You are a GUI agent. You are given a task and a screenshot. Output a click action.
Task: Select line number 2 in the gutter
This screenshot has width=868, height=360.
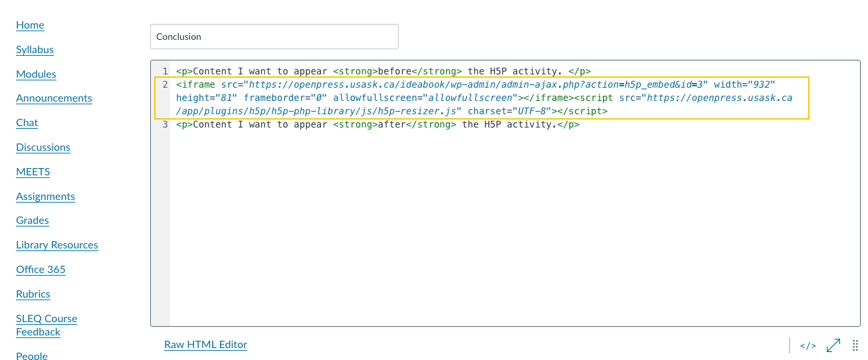click(165, 84)
